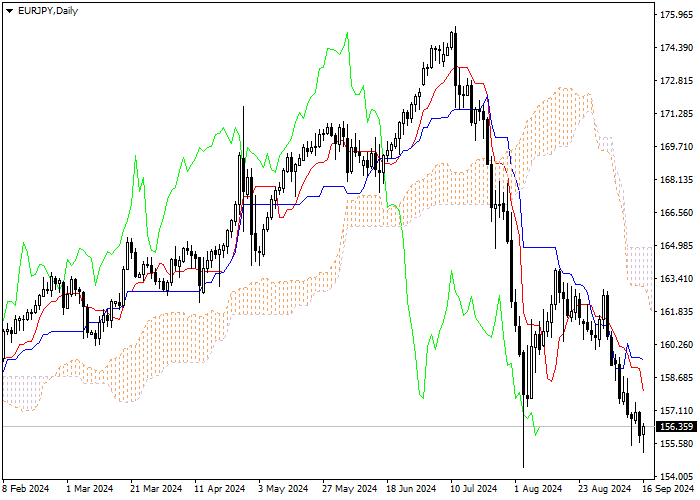Viewport: 700px width, 500px height.
Task: Click price scale value 166.560
Action: click(676, 213)
